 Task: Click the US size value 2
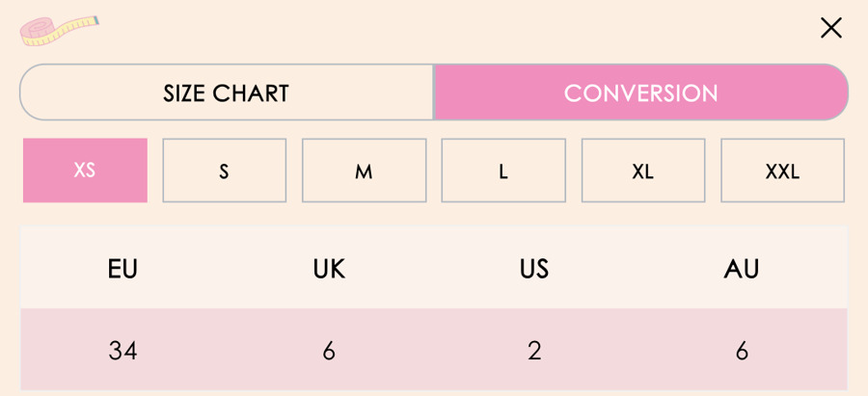pos(534,351)
